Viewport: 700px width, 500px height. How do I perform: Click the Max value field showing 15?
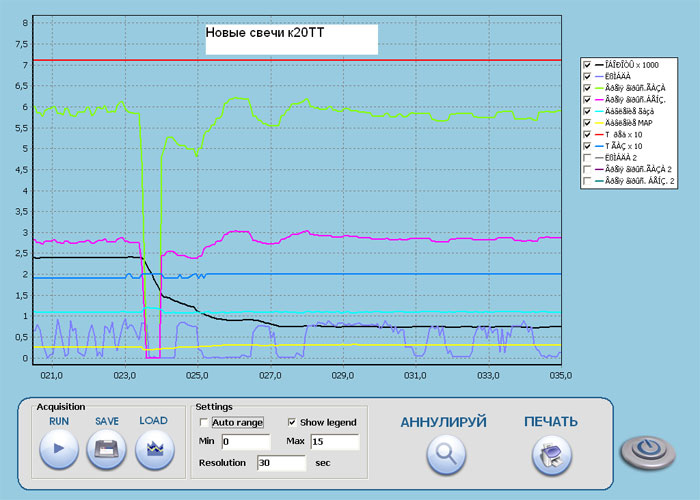[335, 442]
